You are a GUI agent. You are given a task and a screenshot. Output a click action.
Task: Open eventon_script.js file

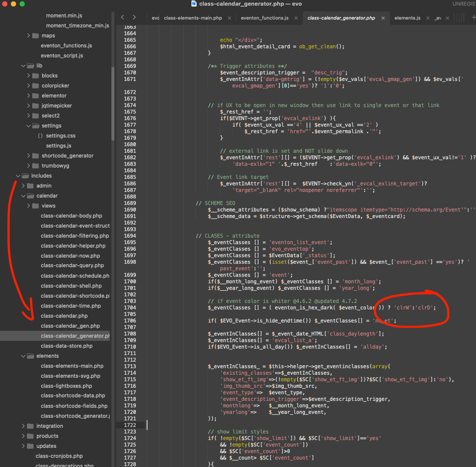tap(62, 56)
